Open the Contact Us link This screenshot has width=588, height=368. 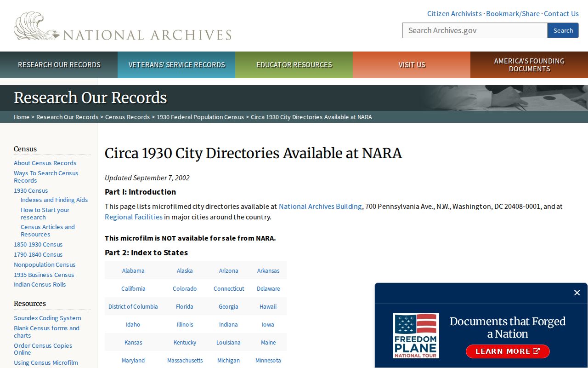[561, 14]
